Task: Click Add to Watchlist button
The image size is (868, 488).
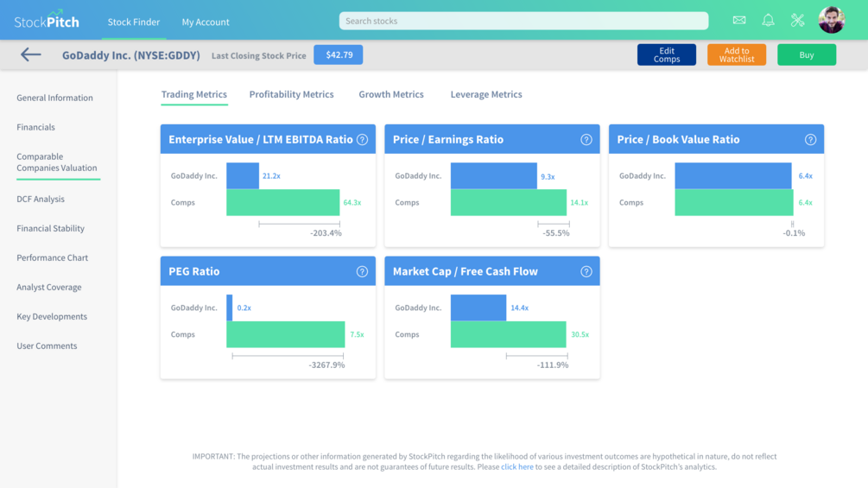Action: click(x=737, y=54)
